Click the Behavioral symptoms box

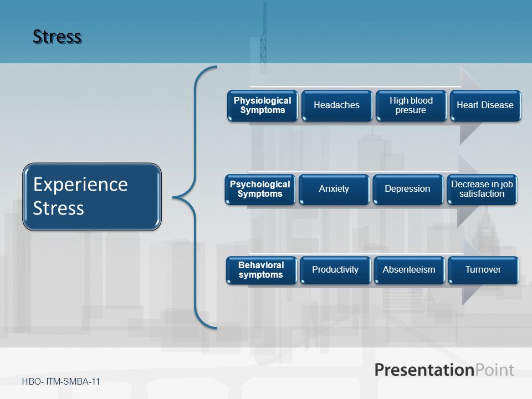pos(261,270)
